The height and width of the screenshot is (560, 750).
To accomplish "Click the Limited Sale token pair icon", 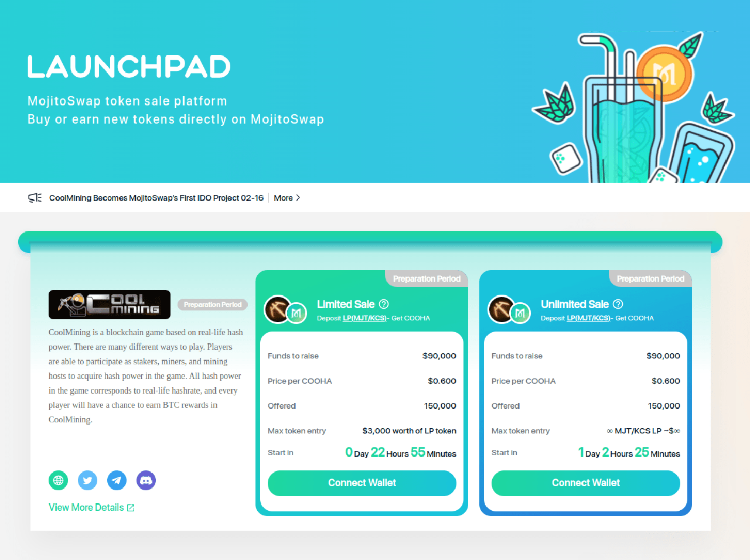I will click(285, 310).
